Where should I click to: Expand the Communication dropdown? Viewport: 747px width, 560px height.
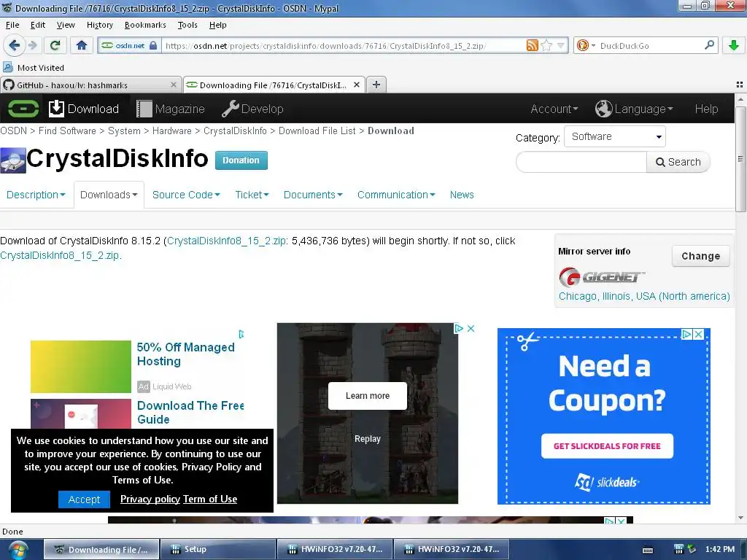(396, 195)
